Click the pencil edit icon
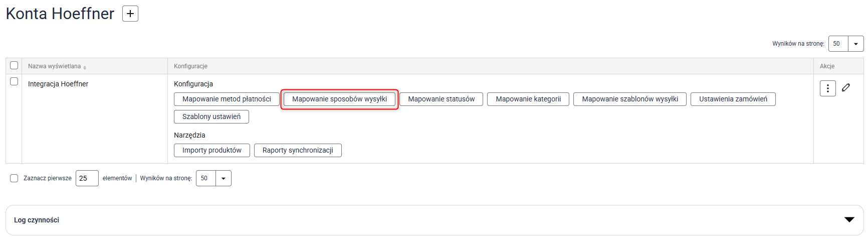 coord(846,88)
